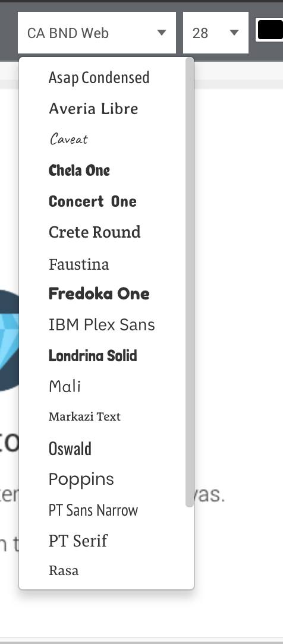Image resolution: width=283 pixels, height=644 pixels.
Task: Open the CA BND Web font dropdown
Action: click(x=96, y=33)
